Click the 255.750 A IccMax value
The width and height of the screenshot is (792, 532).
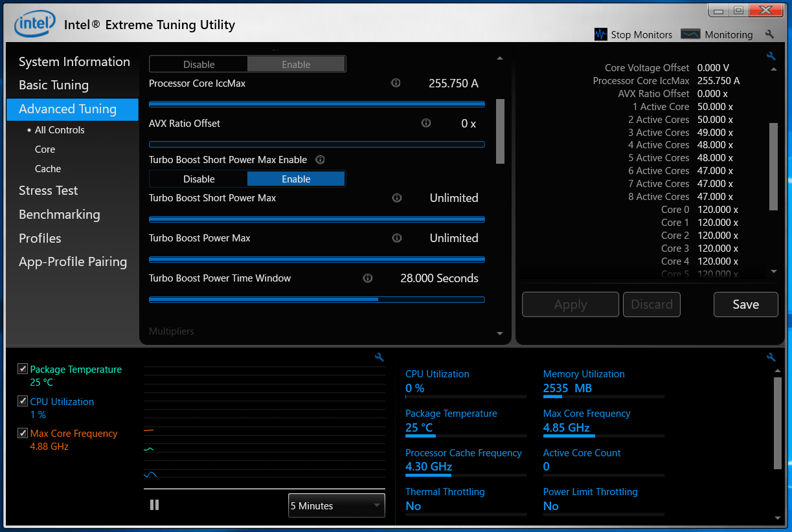coord(453,83)
